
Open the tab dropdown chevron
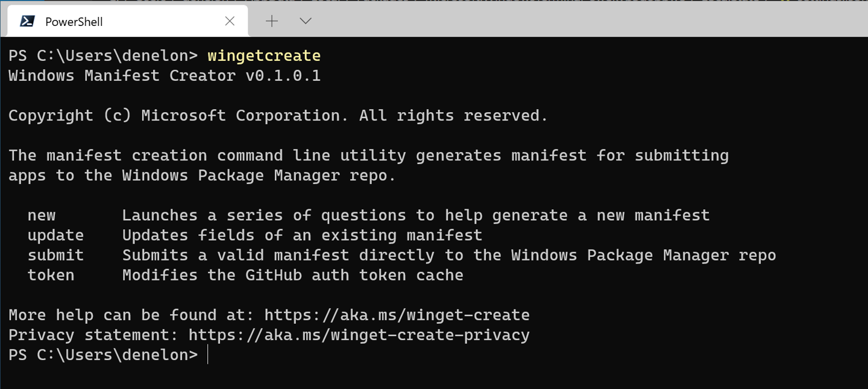(x=305, y=21)
